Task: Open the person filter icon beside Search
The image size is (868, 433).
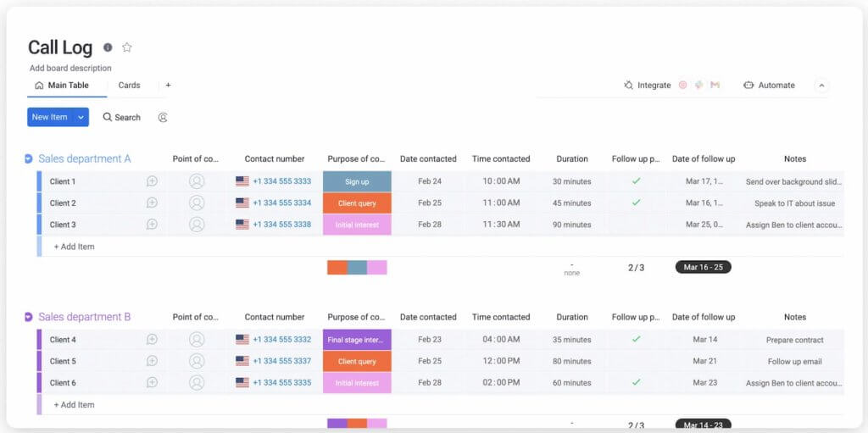Action: tap(163, 118)
